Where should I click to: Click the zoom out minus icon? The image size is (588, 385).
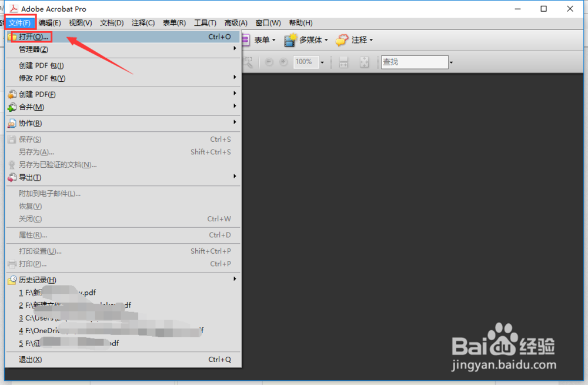pos(269,62)
